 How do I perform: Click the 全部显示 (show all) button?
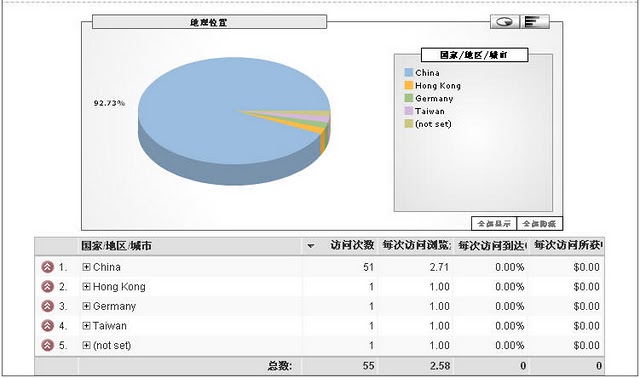tap(494, 224)
